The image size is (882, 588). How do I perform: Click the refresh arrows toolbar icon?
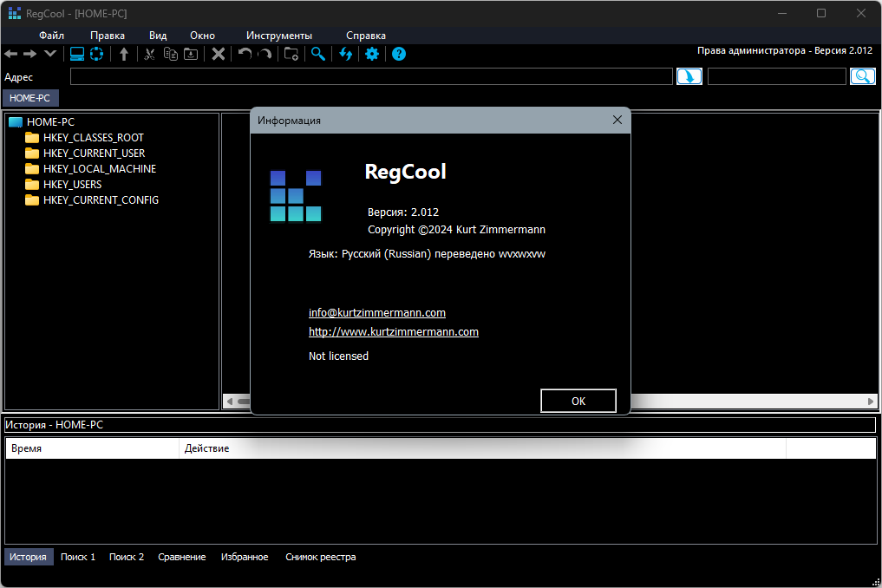(345, 54)
